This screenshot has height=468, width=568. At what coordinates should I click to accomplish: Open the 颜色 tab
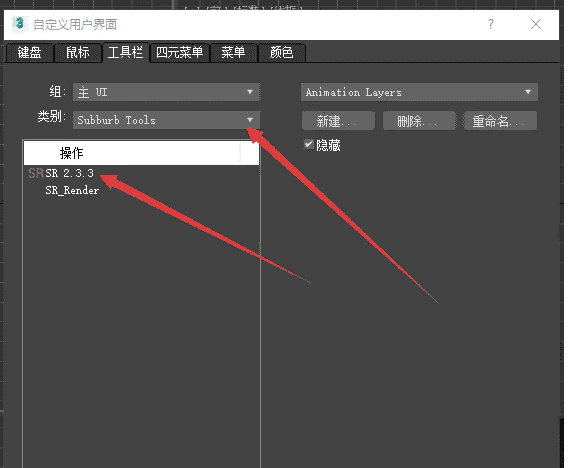[281, 53]
